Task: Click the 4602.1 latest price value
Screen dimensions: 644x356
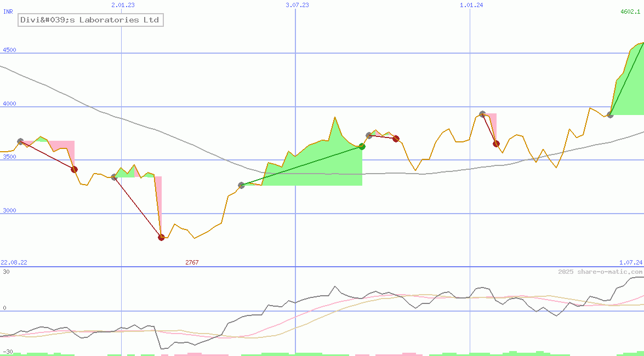Action: (x=630, y=12)
